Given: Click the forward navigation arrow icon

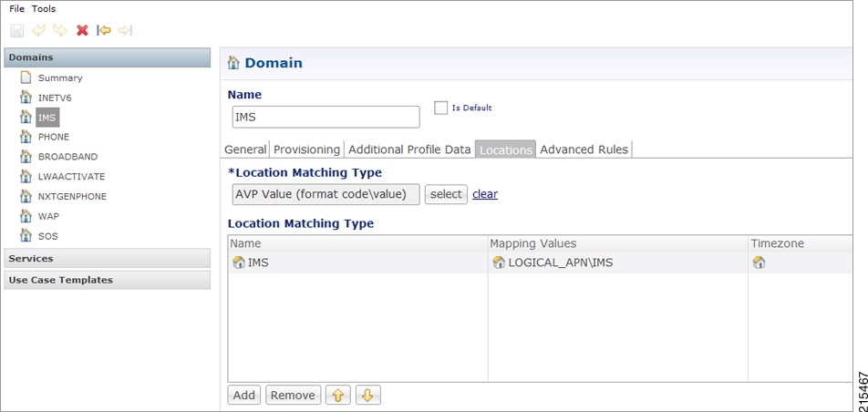Looking at the screenshot, I should tap(125, 30).
